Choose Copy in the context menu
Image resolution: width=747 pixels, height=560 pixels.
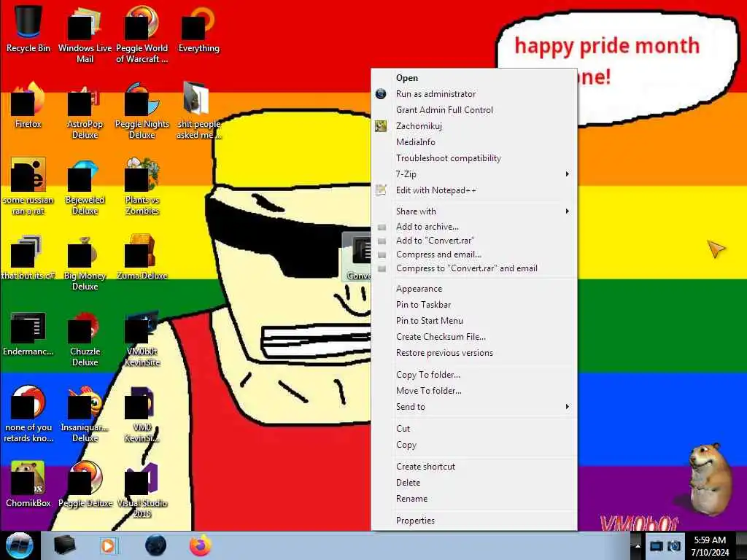(x=473, y=445)
